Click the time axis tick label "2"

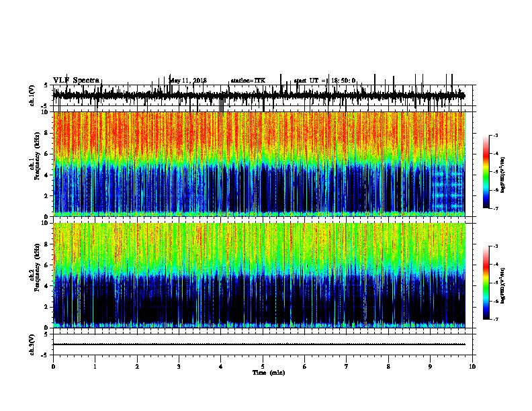pyautogui.click(x=137, y=367)
